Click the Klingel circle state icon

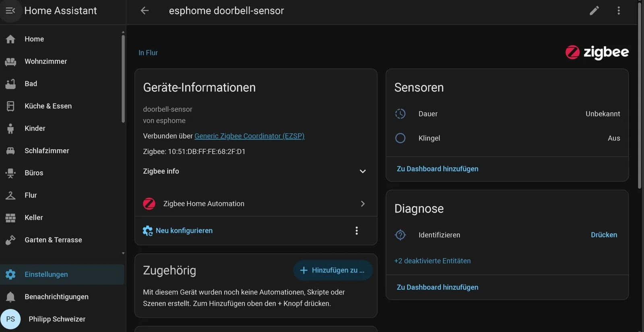[400, 138]
